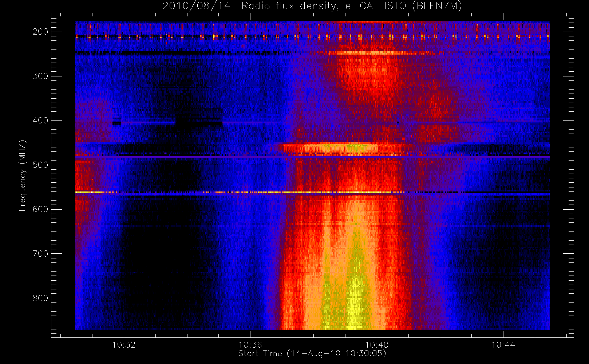This screenshot has height=364, width=589.
Task: Click the 300 frequency tick label
Action: coord(40,76)
